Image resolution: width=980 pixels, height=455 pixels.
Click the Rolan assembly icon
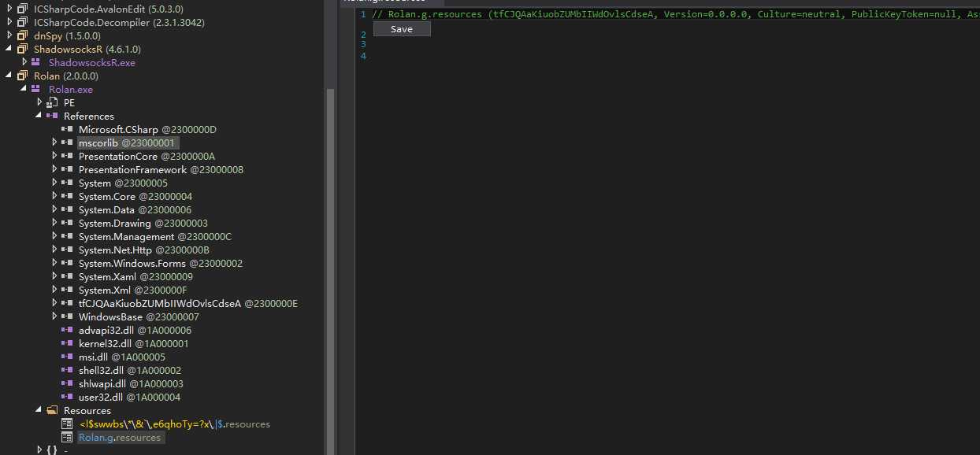pyautogui.click(x=22, y=76)
